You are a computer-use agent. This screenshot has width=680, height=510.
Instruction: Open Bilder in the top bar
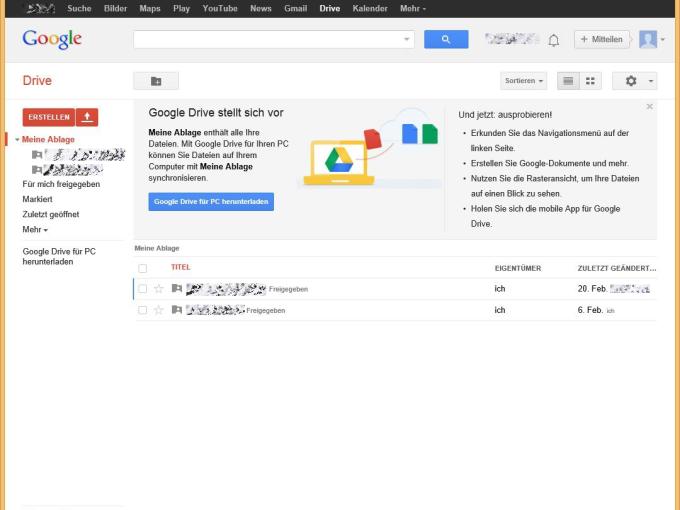(x=115, y=9)
